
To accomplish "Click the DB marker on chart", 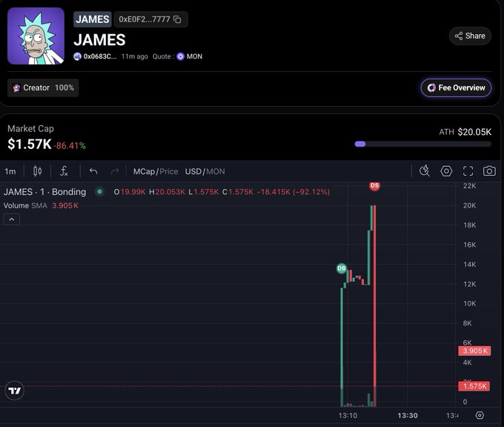I will pyautogui.click(x=342, y=268).
